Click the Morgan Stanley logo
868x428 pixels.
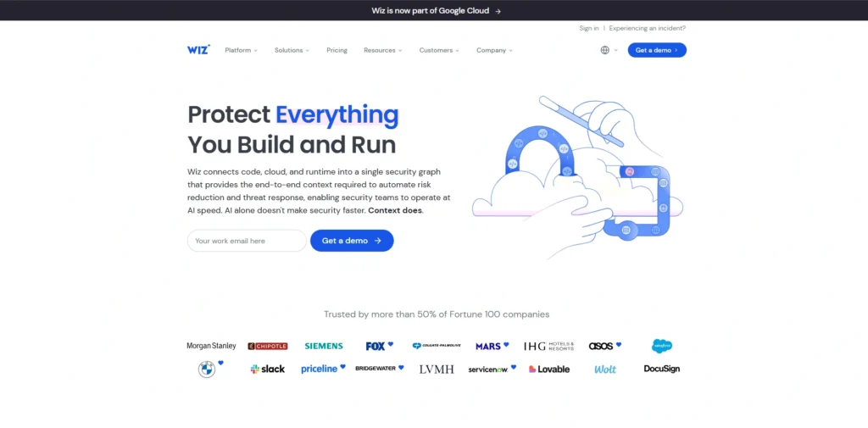click(x=211, y=346)
